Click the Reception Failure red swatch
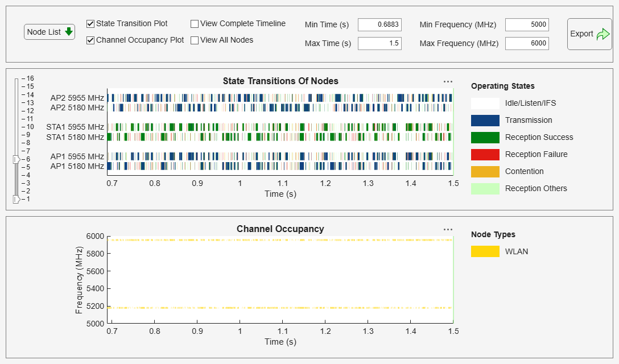Screen dimensions: 619x364 click(x=485, y=154)
